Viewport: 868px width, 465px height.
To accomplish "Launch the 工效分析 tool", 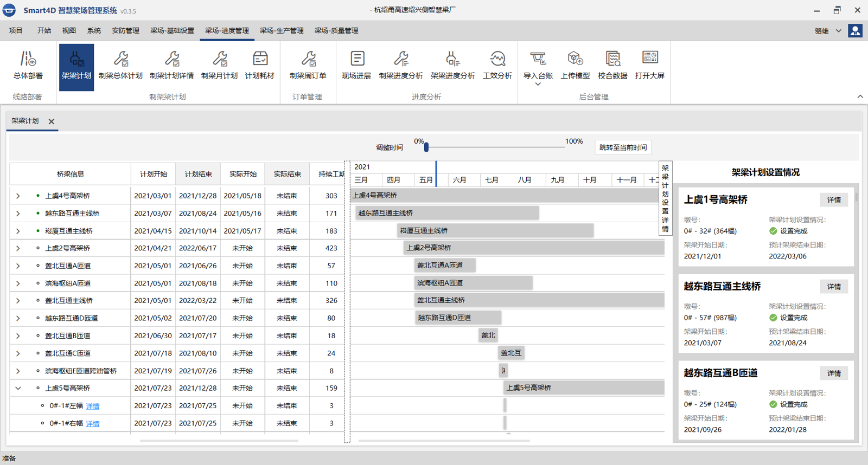I will pos(497,65).
